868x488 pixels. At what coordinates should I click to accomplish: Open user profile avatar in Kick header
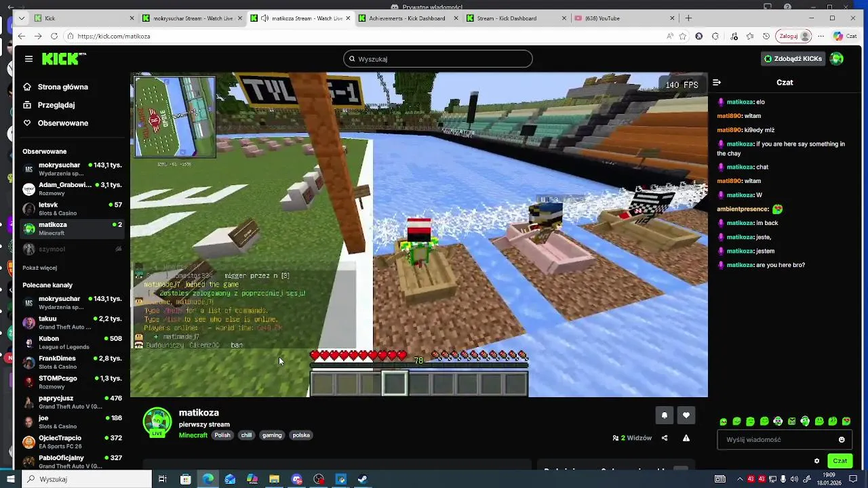click(x=837, y=59)
